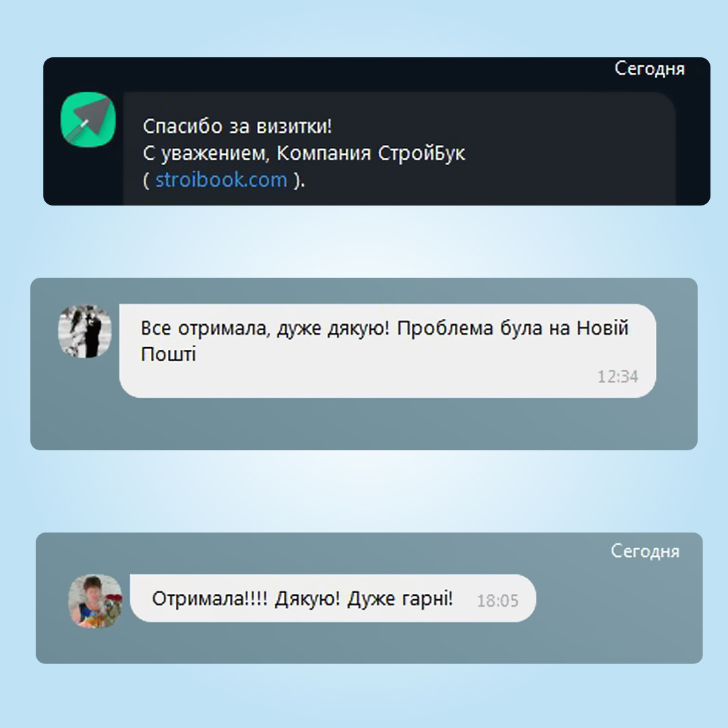The image size is (728, 728).
Task: Follow the stroibook.com link
Action: click(x=222, y=180)
